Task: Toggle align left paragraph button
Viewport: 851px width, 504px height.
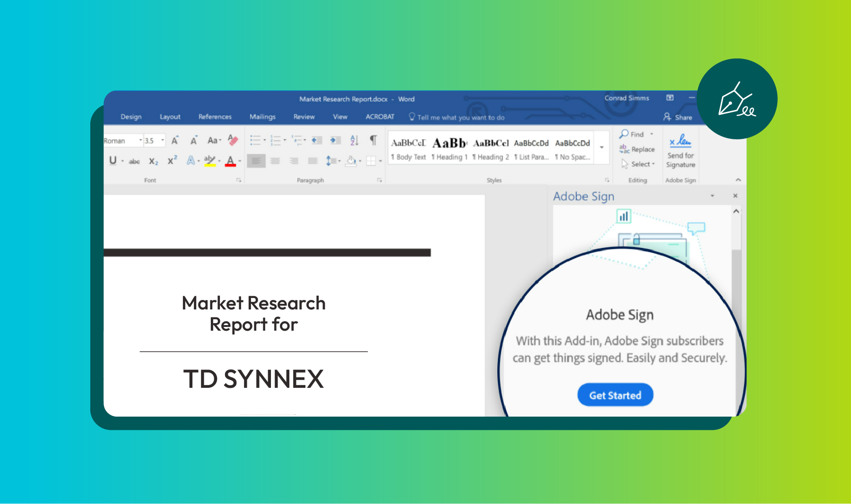Action: click(x=256, y=161)
